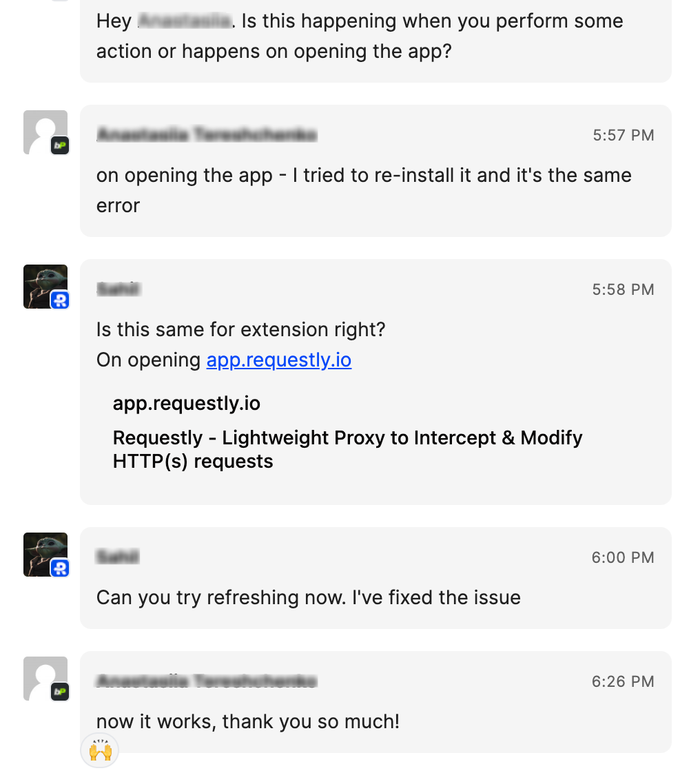The image size is (700, 784).
Task: Click the Requestly badge on the 6:00 PM message avatar
Action: coord(60,568)
